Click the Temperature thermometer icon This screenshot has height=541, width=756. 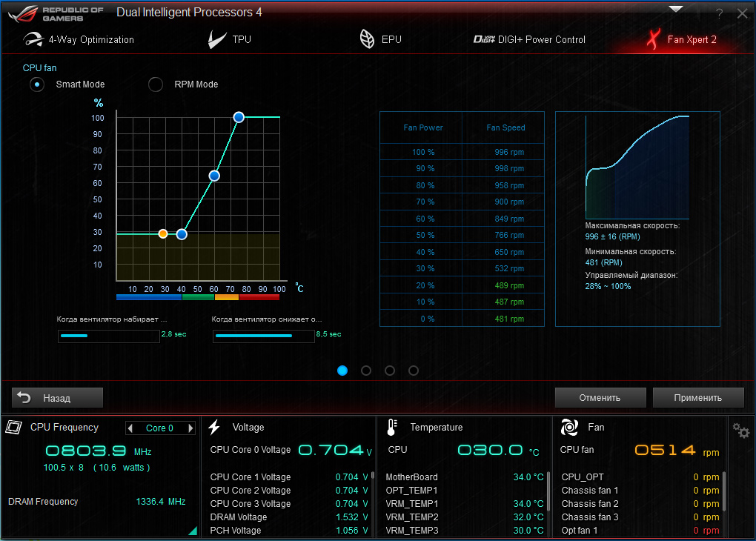(x=392, y=427)
